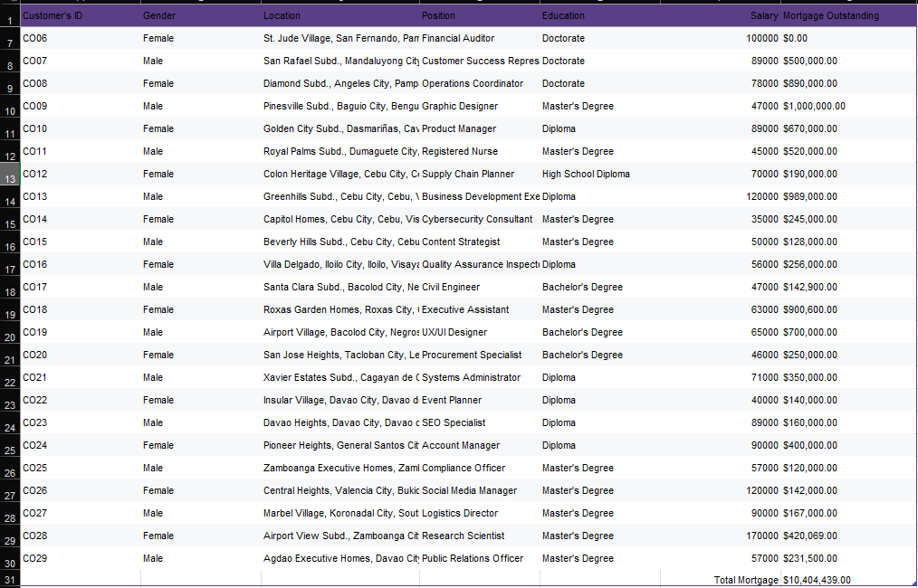Click customer ID cell CO12

click(x=81, y=174)
